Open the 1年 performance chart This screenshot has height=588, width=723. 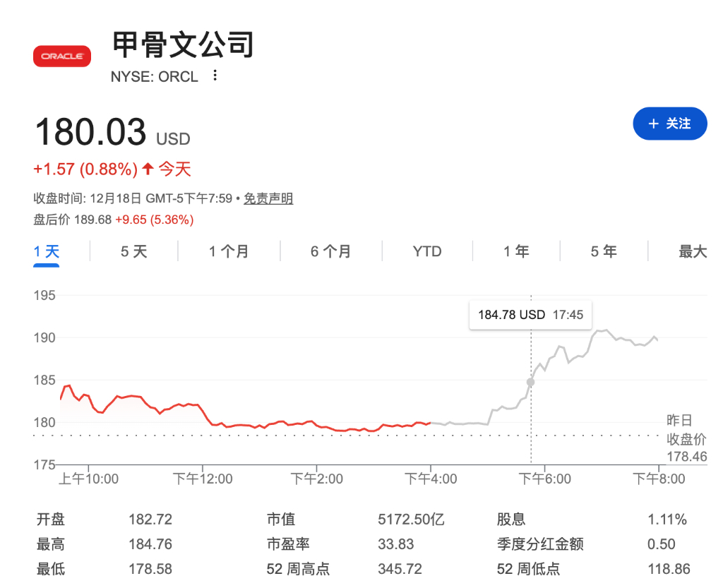[x=516, y=251]
